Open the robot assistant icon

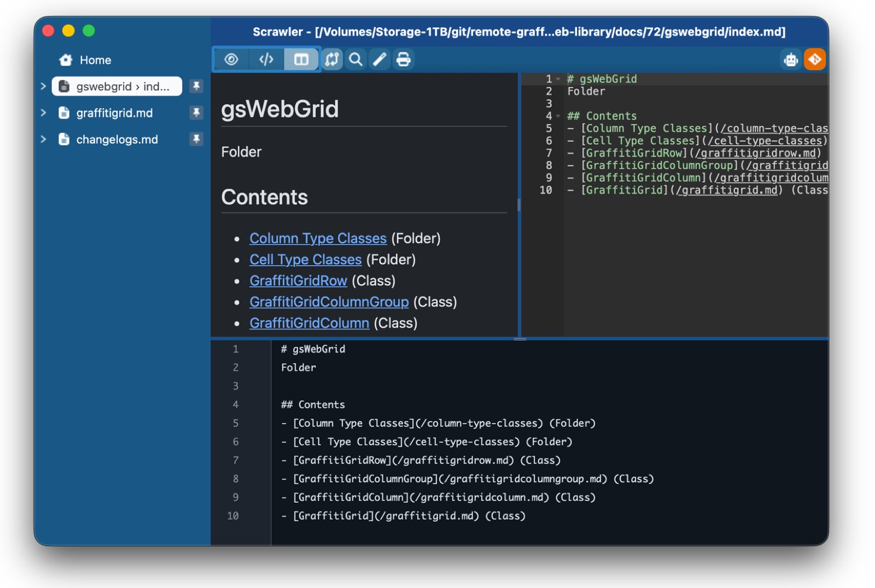pos(791,59)
